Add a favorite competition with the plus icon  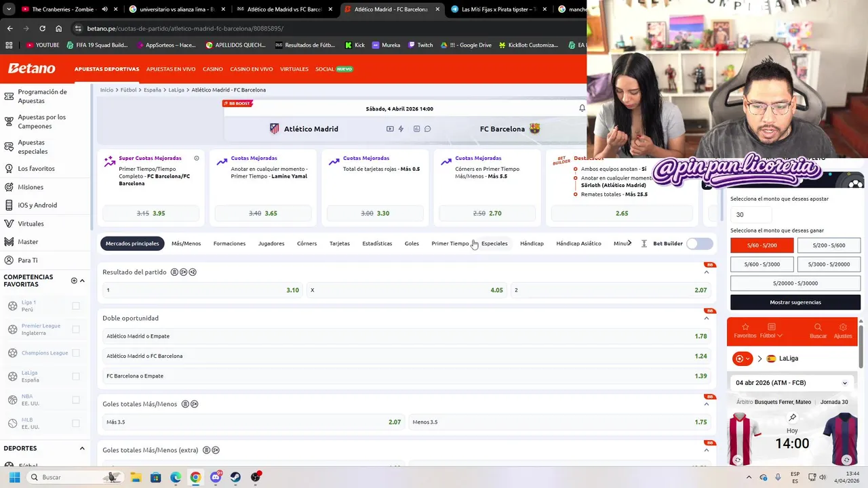(74, 281)
